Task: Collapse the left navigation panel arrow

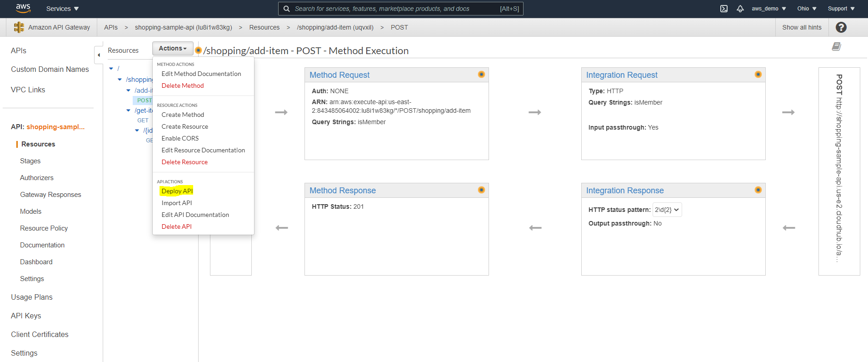Action: tap(99, 55)
